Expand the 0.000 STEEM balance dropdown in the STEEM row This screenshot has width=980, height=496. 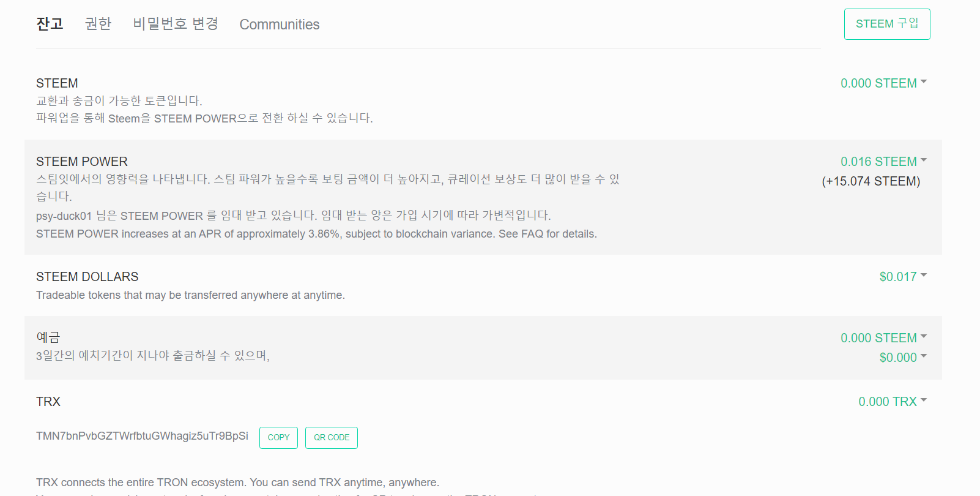pos(884,83)
